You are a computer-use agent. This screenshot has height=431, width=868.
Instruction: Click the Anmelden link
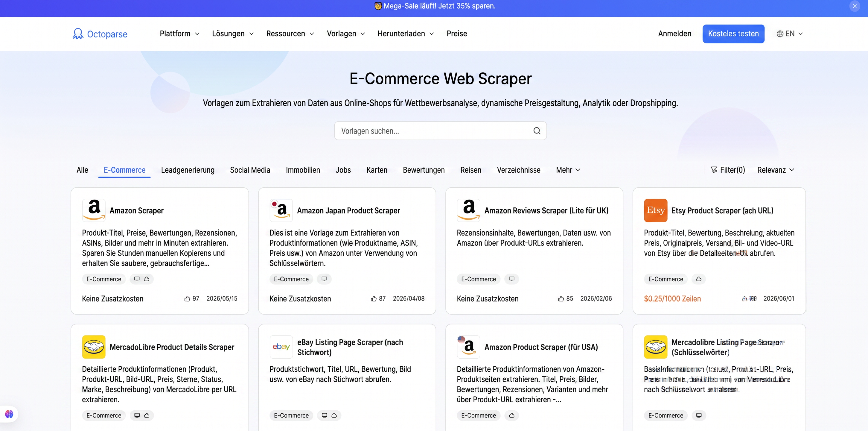click(674, 34)
